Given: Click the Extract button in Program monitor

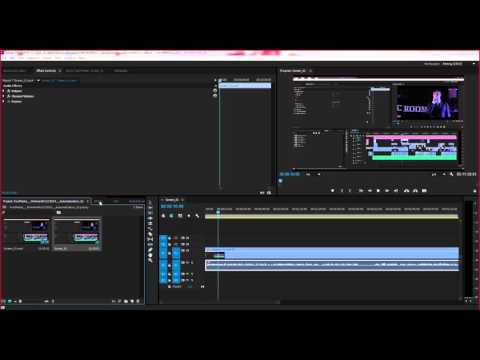Looking at the screenshot, I should point(415,191).
